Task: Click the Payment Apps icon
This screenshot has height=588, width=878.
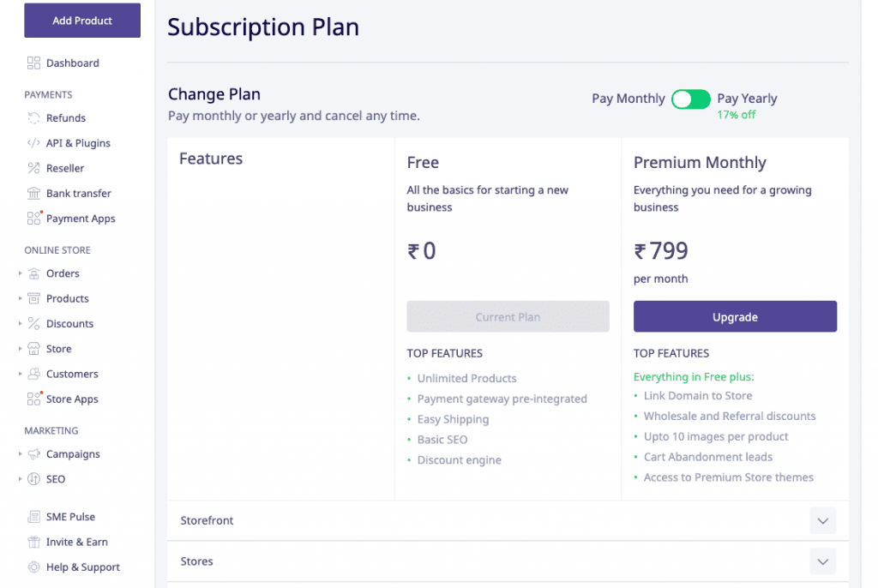Action: 34,218
